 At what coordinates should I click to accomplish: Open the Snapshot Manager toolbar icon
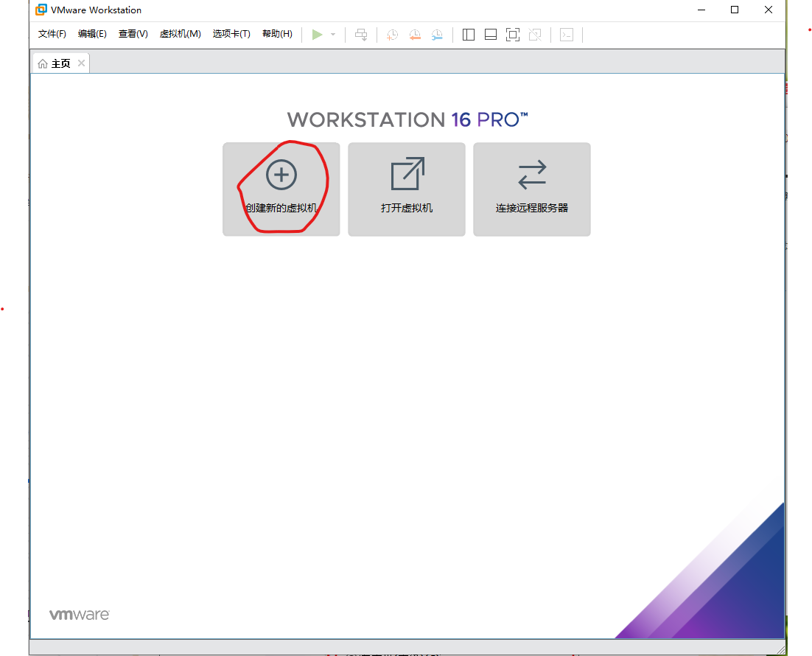pyautogui.click(x=437, y=35)
